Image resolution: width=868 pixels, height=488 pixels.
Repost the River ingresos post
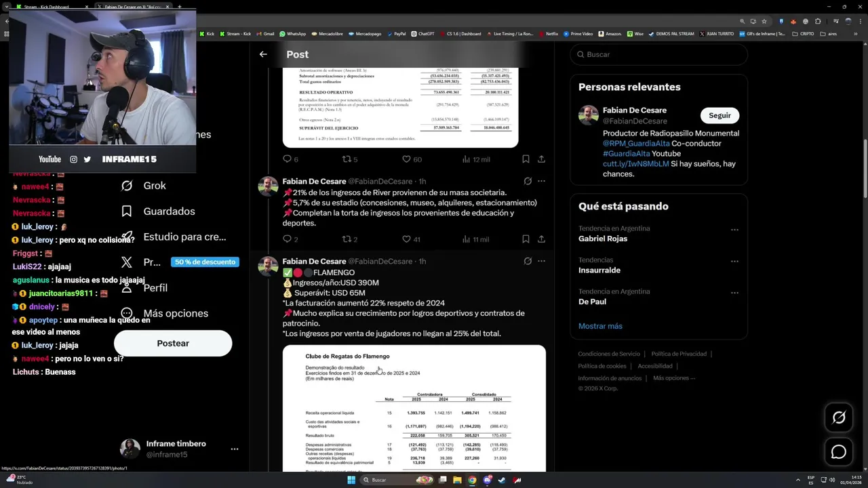349,239
